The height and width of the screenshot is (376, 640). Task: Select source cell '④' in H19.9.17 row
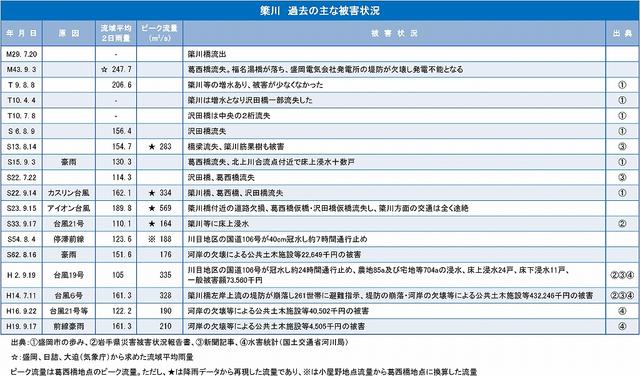622,327
